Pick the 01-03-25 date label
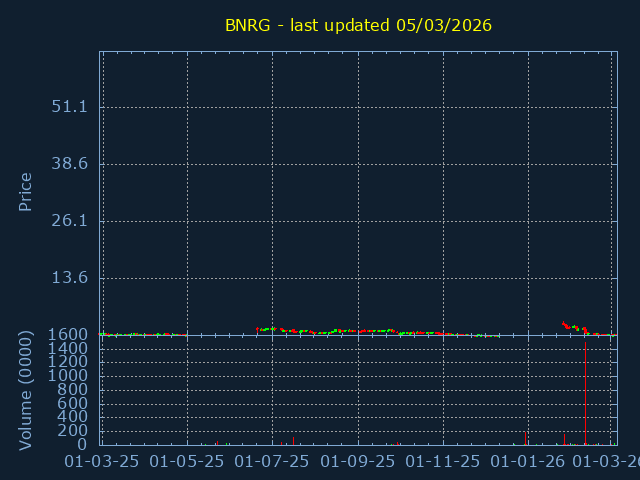Viewport: 640px width, 480px height. point(102,462)
